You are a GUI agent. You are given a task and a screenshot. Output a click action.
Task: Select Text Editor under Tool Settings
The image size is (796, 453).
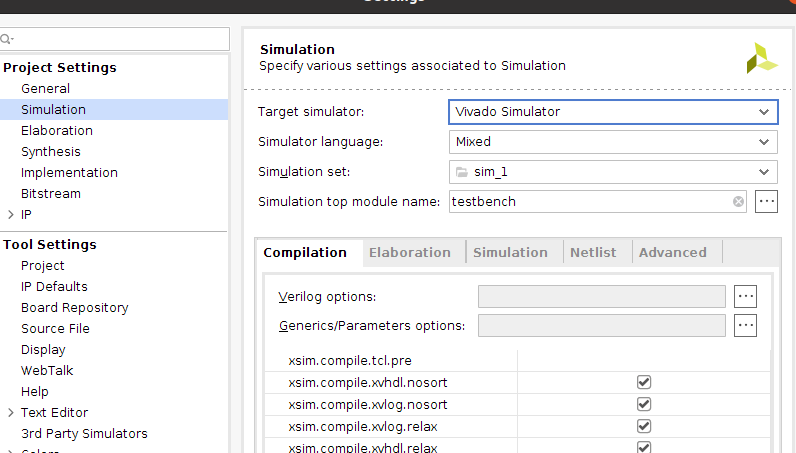point(54,412)
